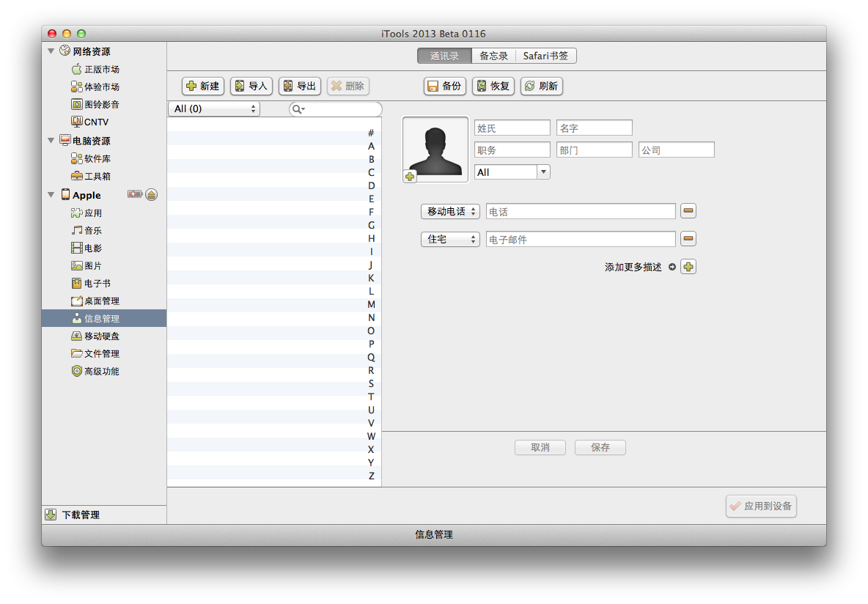This screenshot has height=604, width=868.
Task: Click the 电子邮件 email field
Action: point(581,239)
